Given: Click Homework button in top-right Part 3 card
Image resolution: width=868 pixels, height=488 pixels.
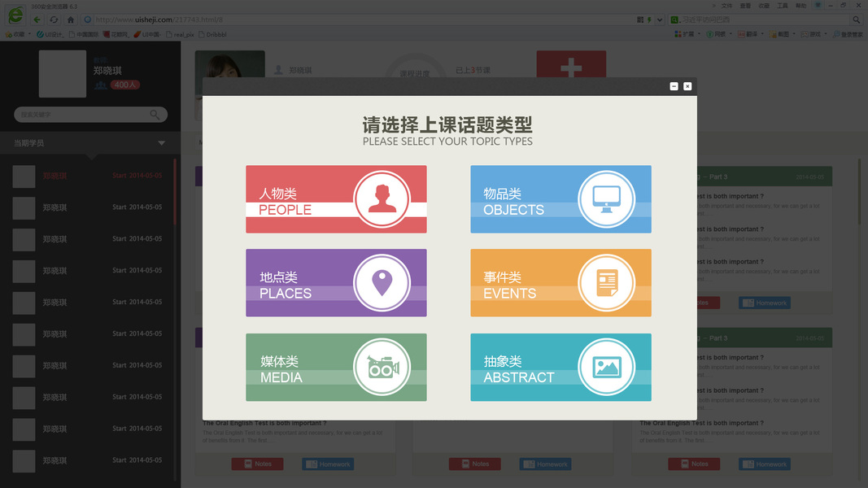Looking at the screenshot, I should pos(765,303).
